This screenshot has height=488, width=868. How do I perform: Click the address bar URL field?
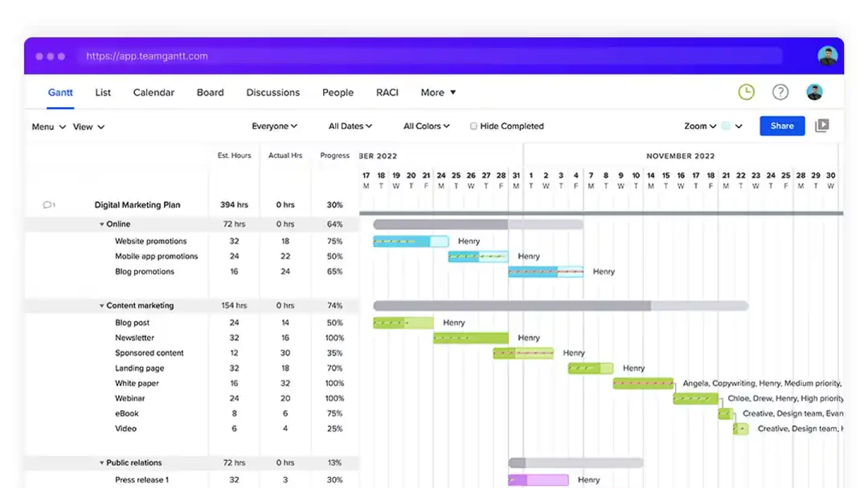click(x=430, y=56)
